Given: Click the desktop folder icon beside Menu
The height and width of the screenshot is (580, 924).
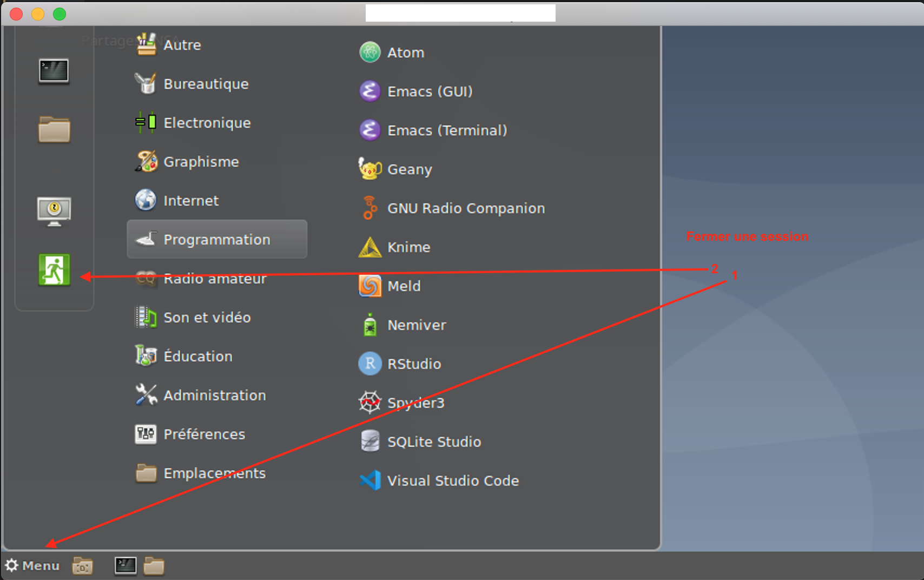Looking at the screenshot, I should (82, 566).
